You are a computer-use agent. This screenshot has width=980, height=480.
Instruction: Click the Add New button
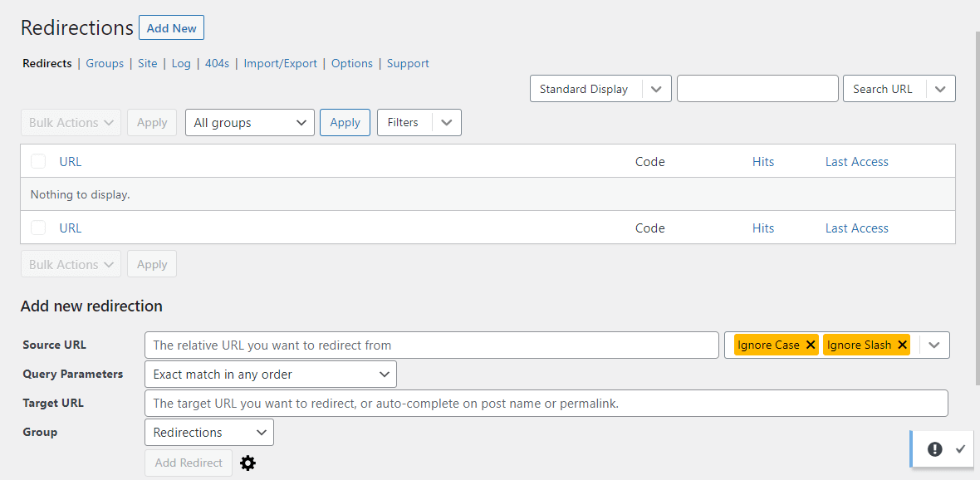171,28
